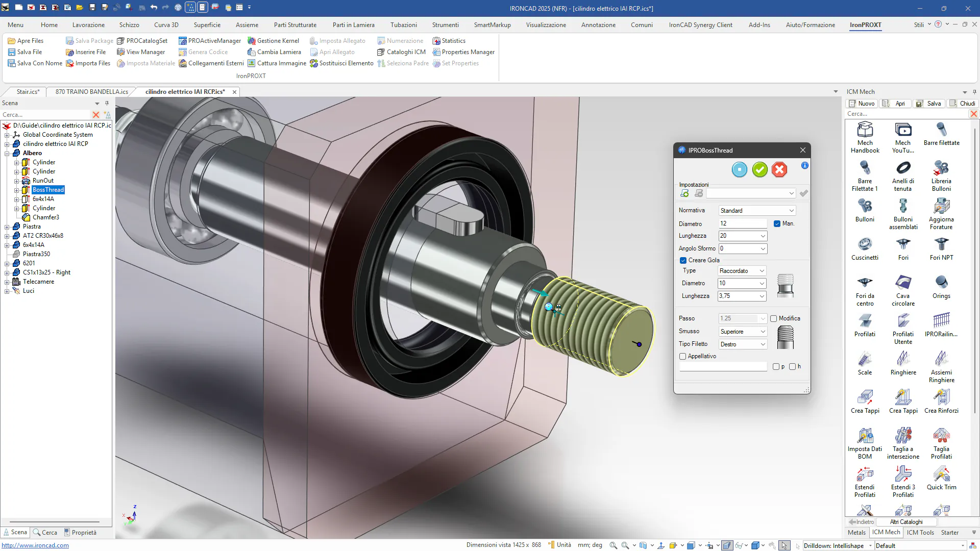Click the green checkmark confirm icon
Viewport: 980px width, 551px height.
click(759, 169)
